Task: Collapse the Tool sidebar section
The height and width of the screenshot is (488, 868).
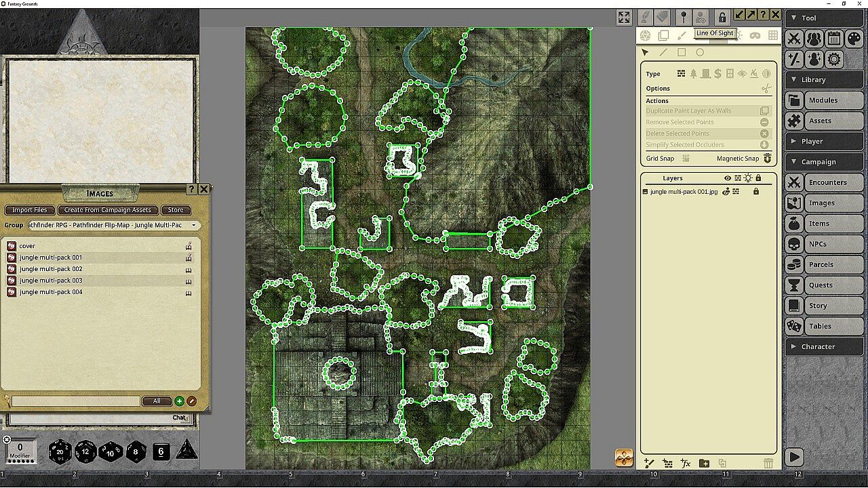Action: click(x=825, y=18)
